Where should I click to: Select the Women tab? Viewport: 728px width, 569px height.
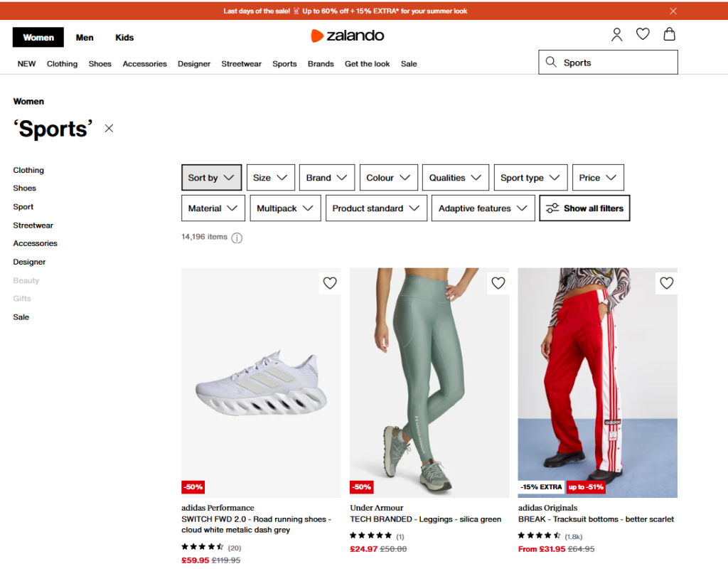click(x=38, y=37)
